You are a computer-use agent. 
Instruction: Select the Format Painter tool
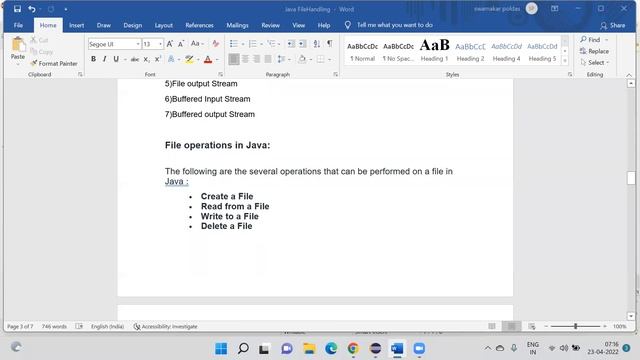click(x=54, y=63)
